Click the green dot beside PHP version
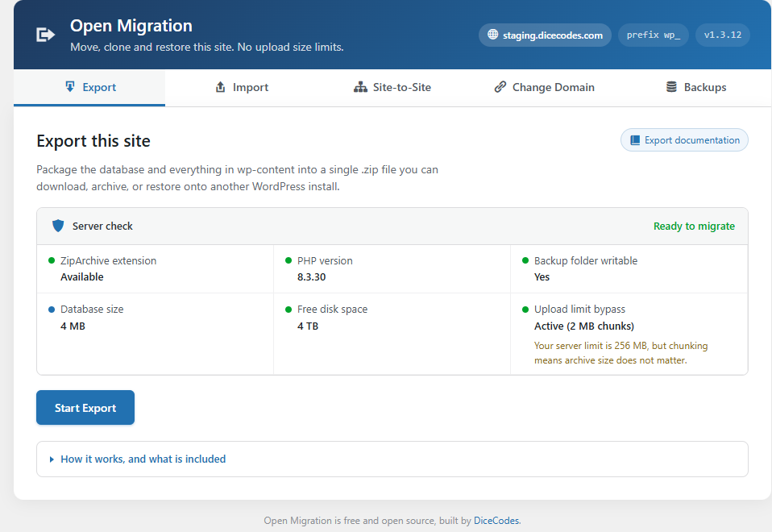The width and height of the screenshot is (772, 532). [288, 260]
